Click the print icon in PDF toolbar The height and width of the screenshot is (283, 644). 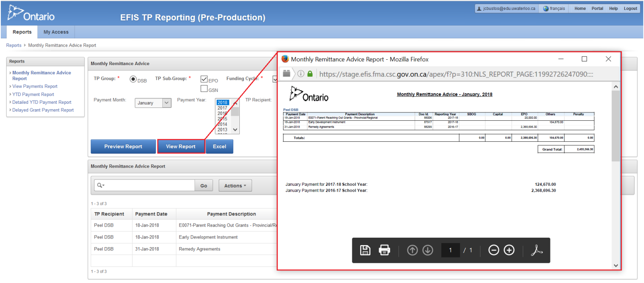[384, 250]
